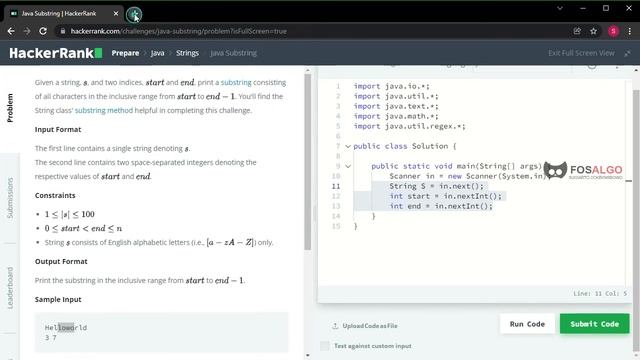The height and width of the screenshot is (360, 640).
Task: Open a new tab with the plus button
Action: click(x=134, y=15)
